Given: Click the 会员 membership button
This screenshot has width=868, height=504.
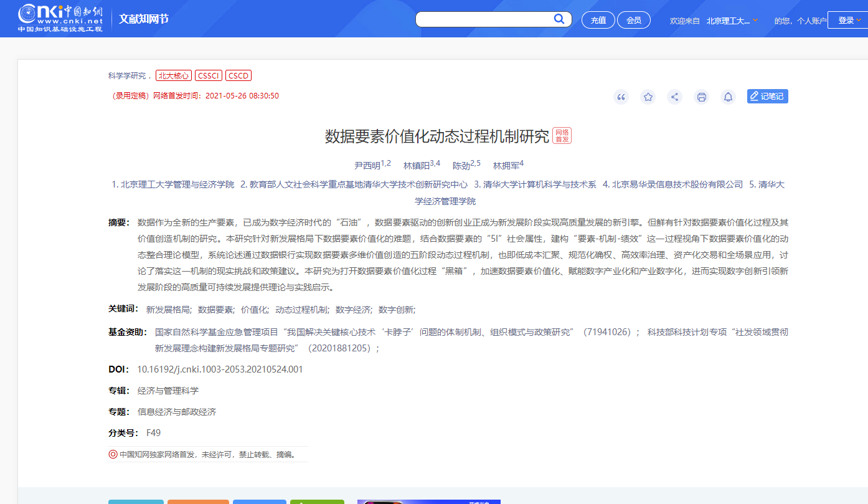Looking at the screenshot, I should click(x=634, y=19).
